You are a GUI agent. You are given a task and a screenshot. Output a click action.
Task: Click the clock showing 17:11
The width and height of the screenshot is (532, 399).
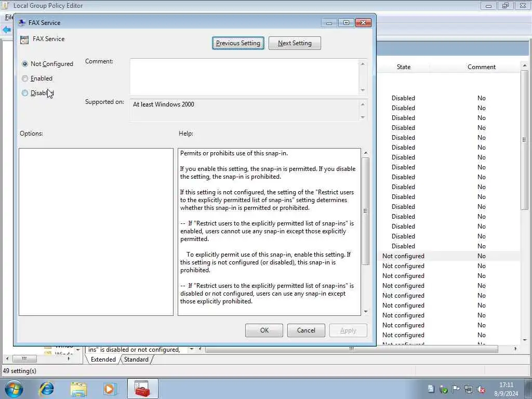point(506,385)
